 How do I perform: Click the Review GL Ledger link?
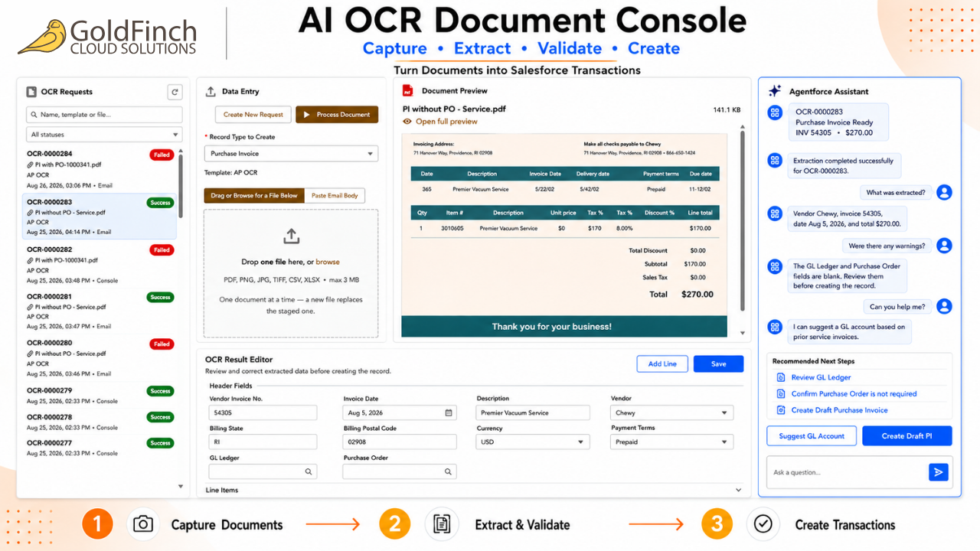pos(821,377)
